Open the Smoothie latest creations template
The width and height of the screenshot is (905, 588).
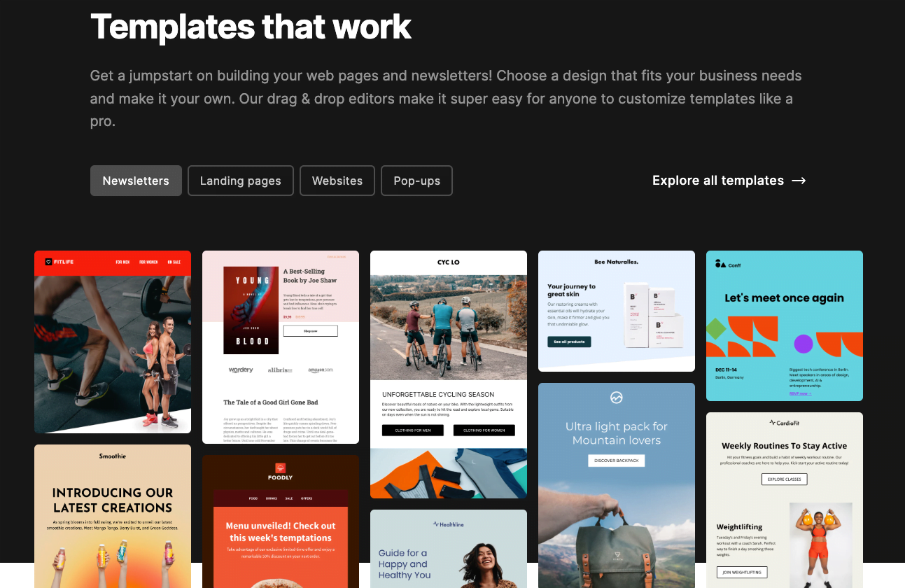(x=113, y=518)
